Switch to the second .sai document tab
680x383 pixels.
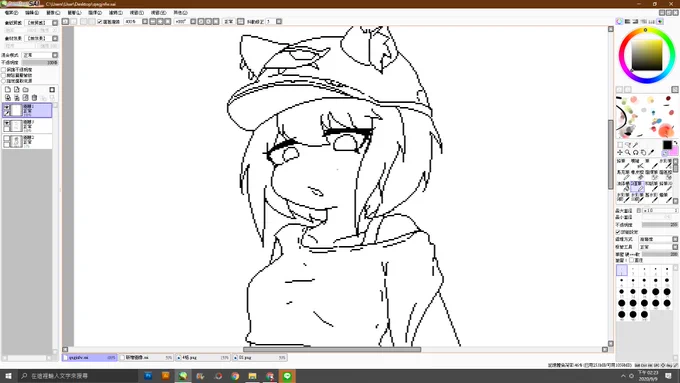click(x=146, y=357)
